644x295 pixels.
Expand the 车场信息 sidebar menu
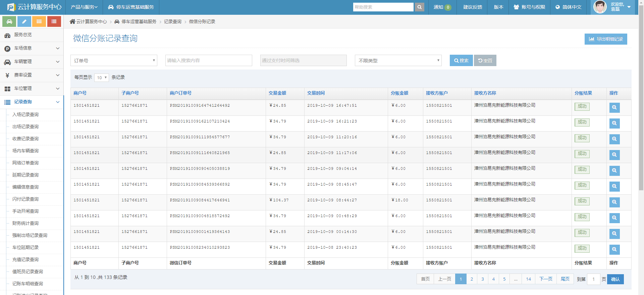32,48
